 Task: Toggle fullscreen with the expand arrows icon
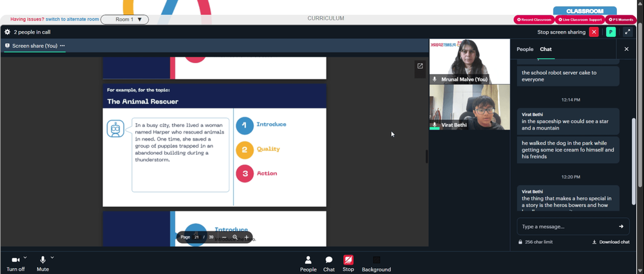[627, 32]
